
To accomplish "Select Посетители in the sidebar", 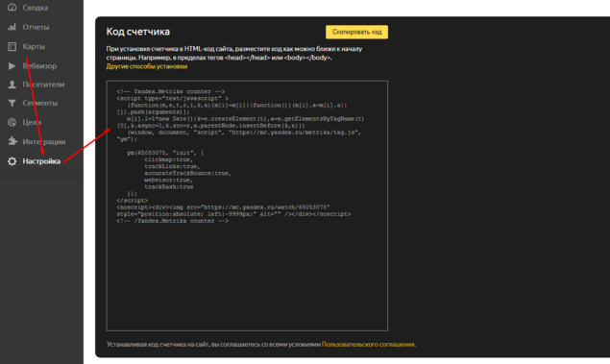I will [43, 85].
